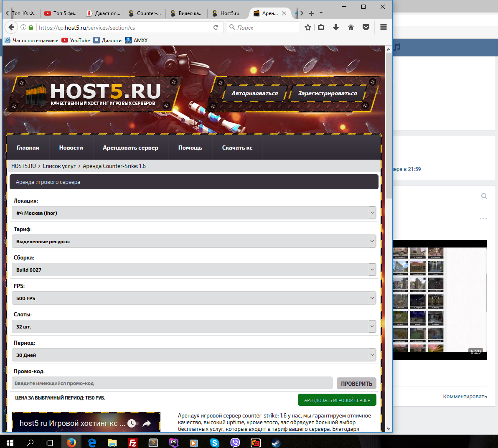Image resolution: width=498 pixels, height=448 pixels.
Task: Click the 'Авторизоваться' button
Action: click(x=255, y=94)
